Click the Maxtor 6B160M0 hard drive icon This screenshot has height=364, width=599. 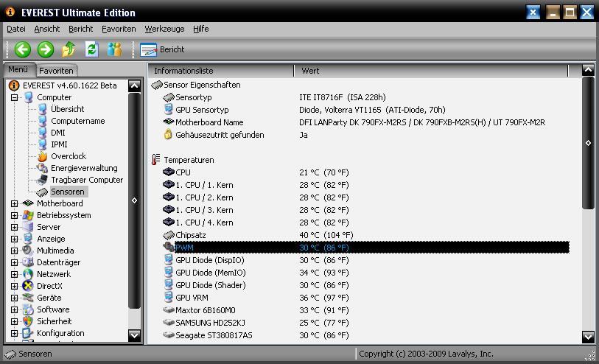point(169,309)
